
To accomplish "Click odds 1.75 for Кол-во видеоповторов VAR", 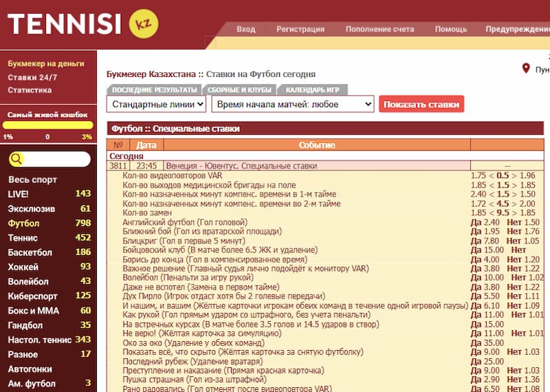I will click(478, 175).
